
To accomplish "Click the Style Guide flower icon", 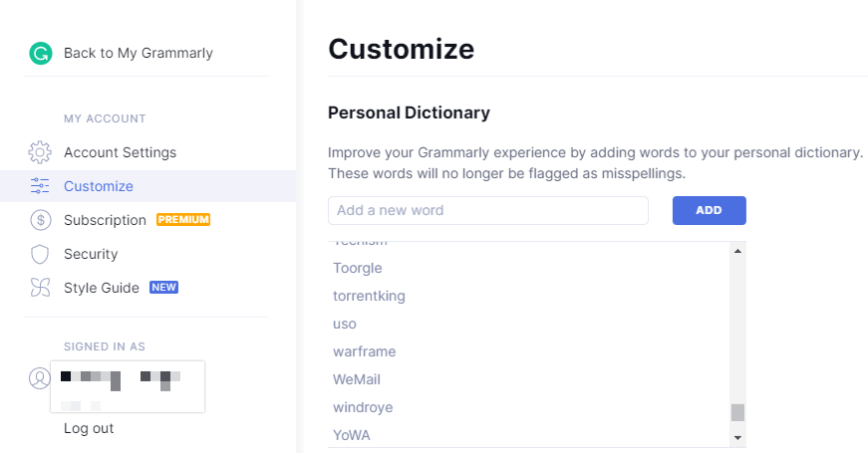I will pos(40,288).
